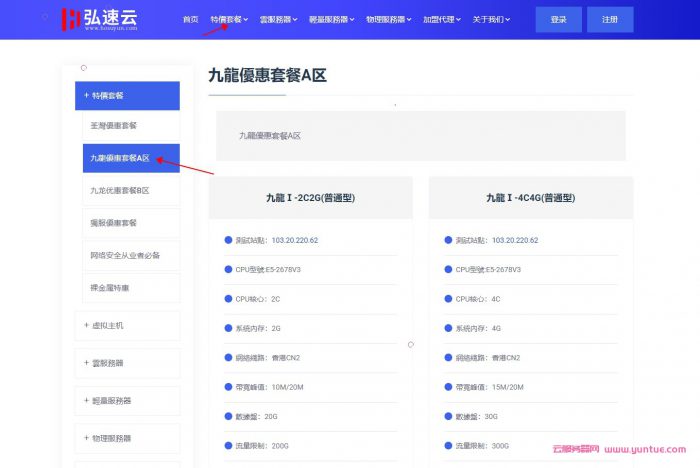Open the 特價套餐 dropdown in top navigation
The height and width of the screenshot is (468, 700).
click(228, 20)
